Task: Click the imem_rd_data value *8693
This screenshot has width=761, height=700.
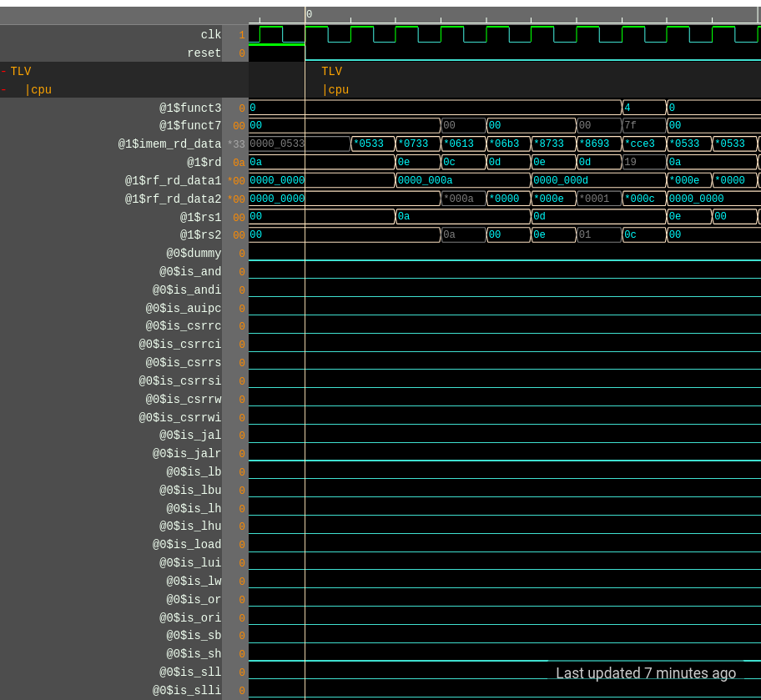Action: pyautogui.click(x=599, y=144)
